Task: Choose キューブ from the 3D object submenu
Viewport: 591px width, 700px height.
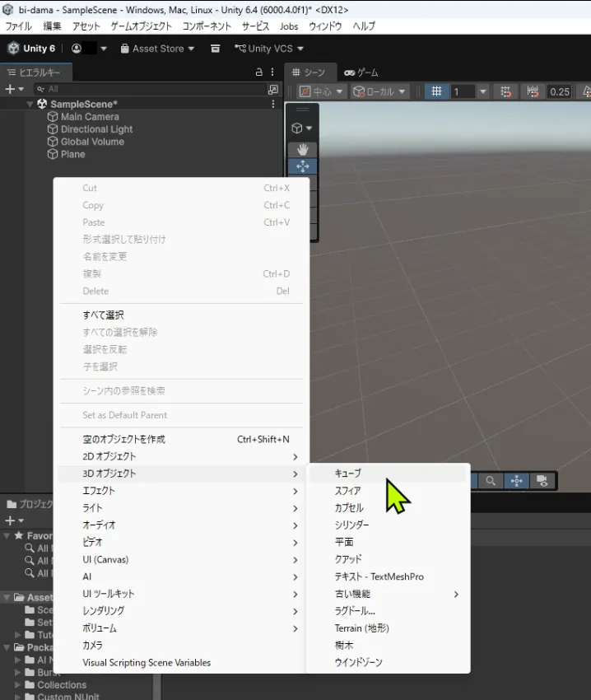Action: (x=388, y=474)
